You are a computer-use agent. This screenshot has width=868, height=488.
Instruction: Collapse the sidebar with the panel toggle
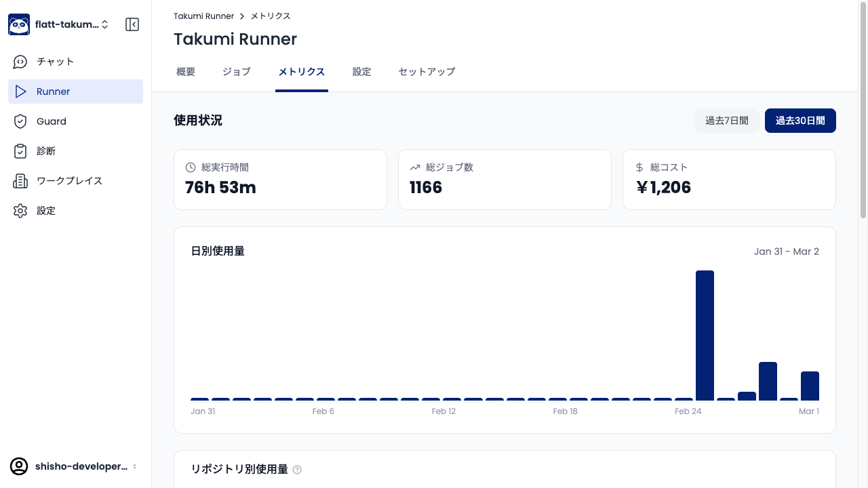click(132, 24)
